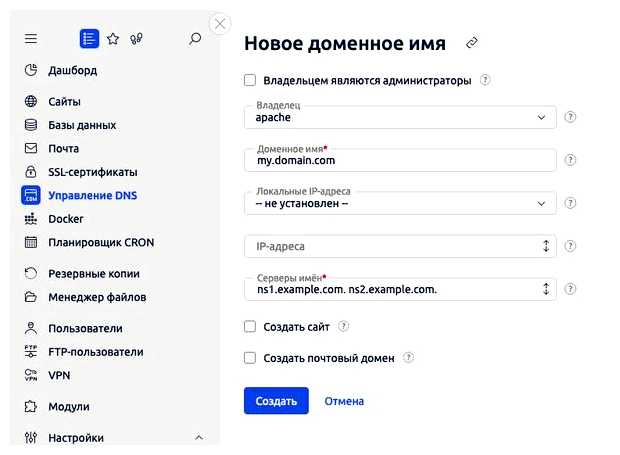Image resolution: width=620 pixels, height=455 pixels.
Task: Enable Владельцем являются администраторы checkbox
Action: click(x=250, y=80)
